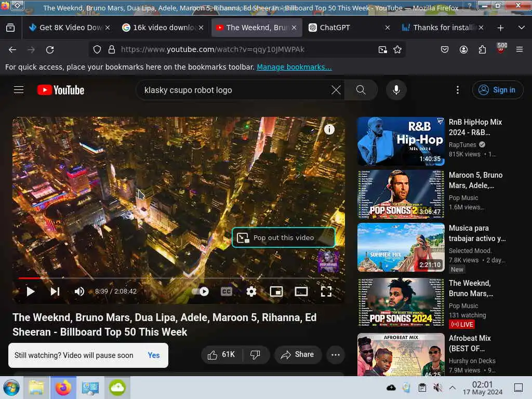Open player settings gear
532x399 pixels.
[x=251, y=291]
